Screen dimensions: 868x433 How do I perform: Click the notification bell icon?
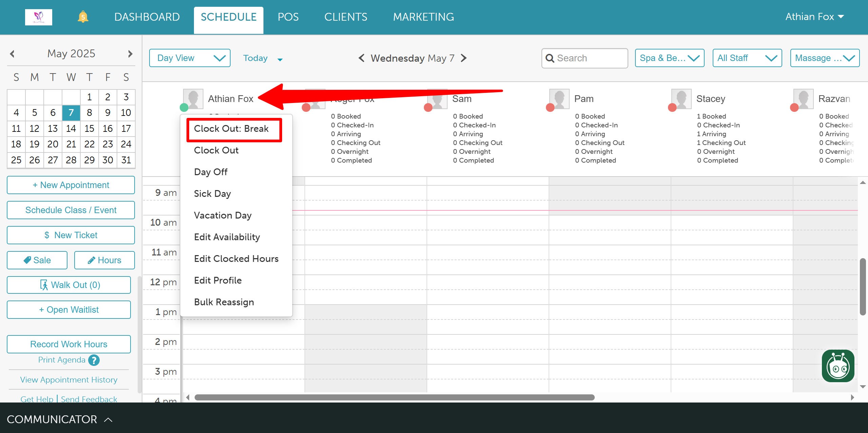(83, 17)
